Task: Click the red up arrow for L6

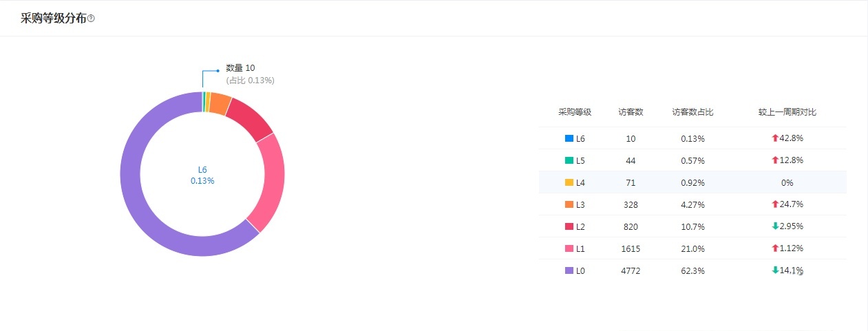Action: click(x=775, y=138)
